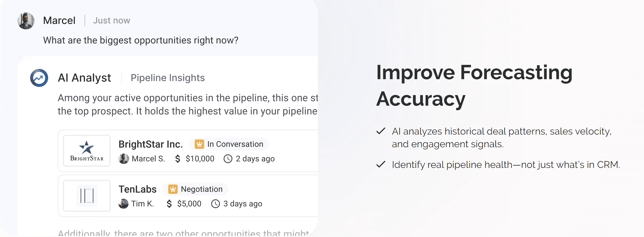Click clock icon next to 3 days ago
Screen dimensions: 644x237
[x=216, y=204]
